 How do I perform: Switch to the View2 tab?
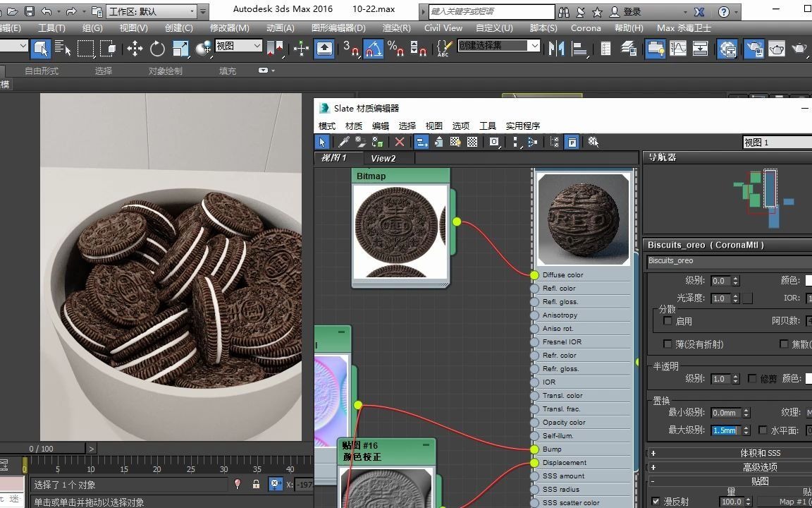(x=383, y=158)
